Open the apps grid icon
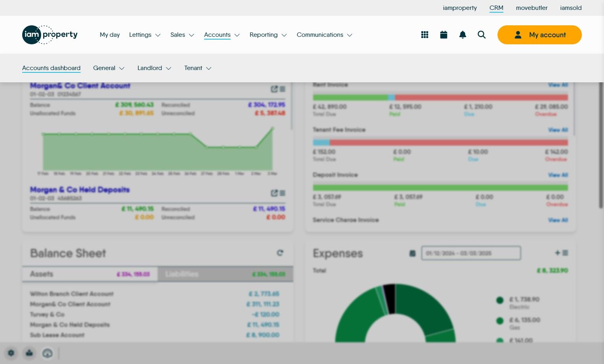Image resolution: width=604 pixels, height=364 pixels. click(425, 35)
